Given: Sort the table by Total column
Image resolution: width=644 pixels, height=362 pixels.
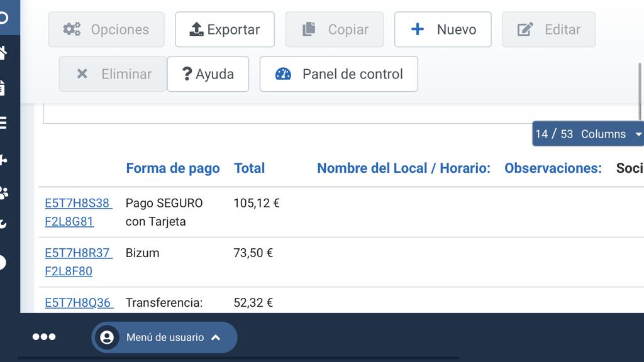Looking at the screenshot, I should coord(249,168).
